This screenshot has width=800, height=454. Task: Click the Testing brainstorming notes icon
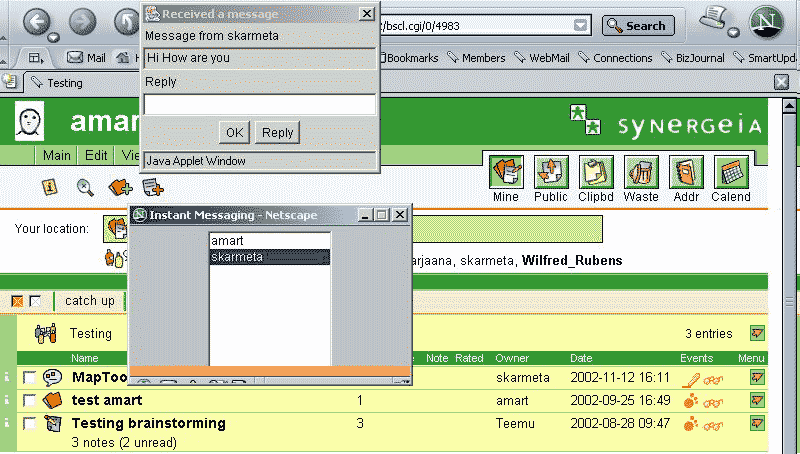click(53, 423)
